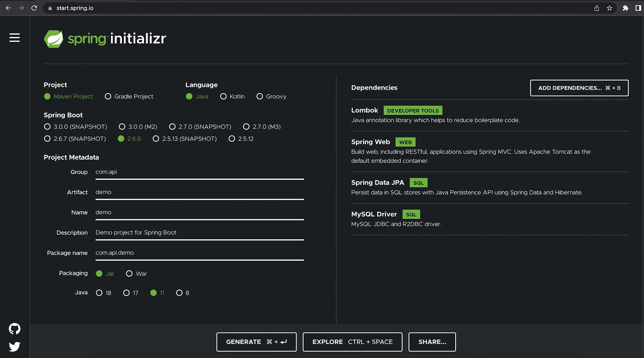The height and width of the screenshot is (358, 644).
Task: Select Spring Boot 3.0.0 (M2)
Action: 138,127
